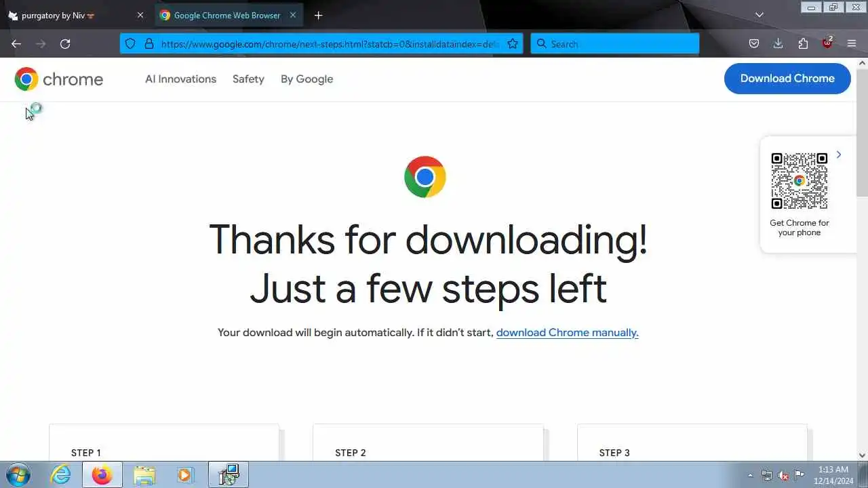
Task: Focus the Firefox Search box
Action: tap(615, 44)
